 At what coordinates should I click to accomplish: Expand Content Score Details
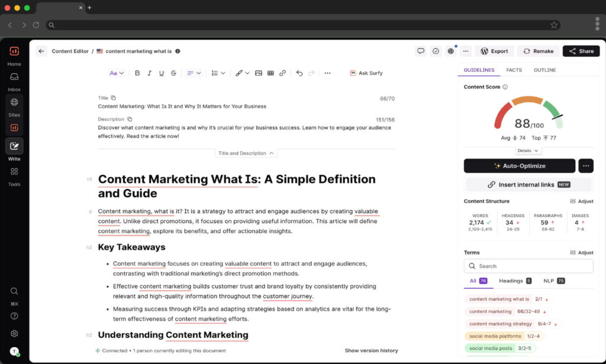(x=527, y=151)
